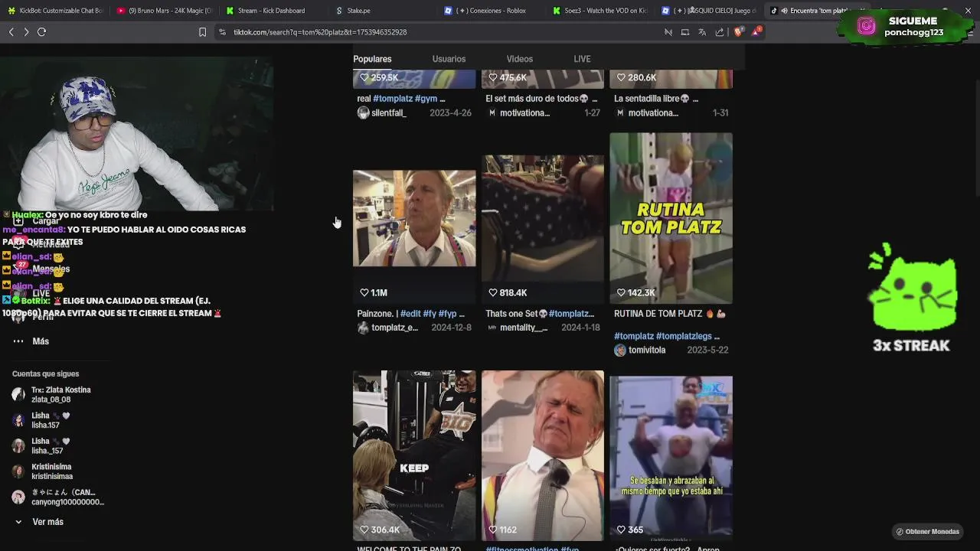The image size is (980, 551).
Task: Click the muted media icon in address bar
Action: click(x=668, y=32)
